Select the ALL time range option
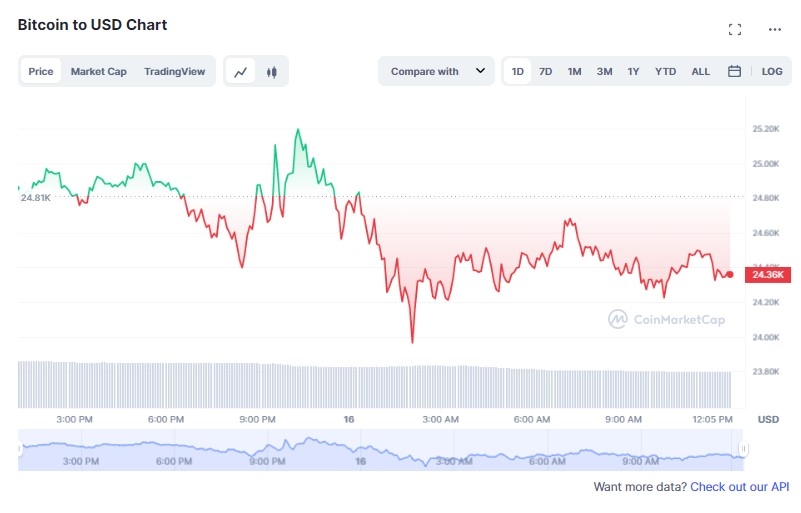The width and height of the screenshot is (801, 513). point(700,72)
